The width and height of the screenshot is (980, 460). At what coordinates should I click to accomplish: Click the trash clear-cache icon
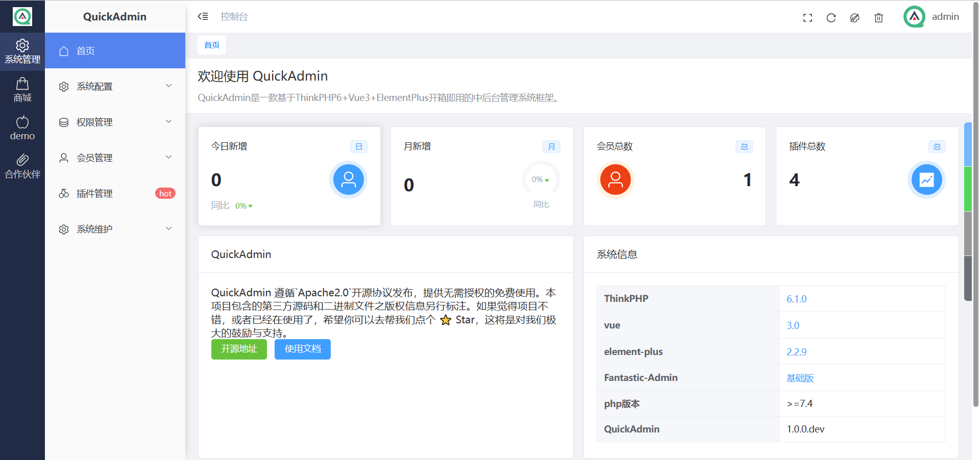[x=878, y=18]
